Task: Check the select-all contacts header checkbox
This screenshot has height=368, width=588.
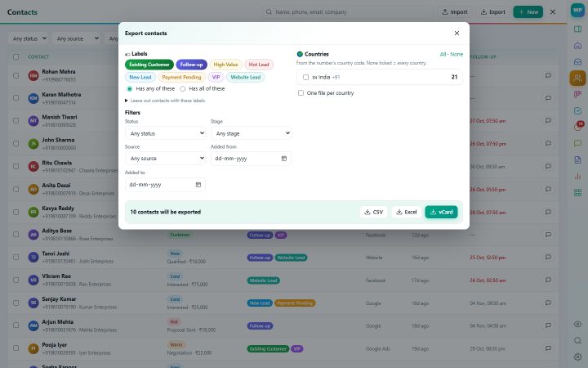Action: pos(16,56)
